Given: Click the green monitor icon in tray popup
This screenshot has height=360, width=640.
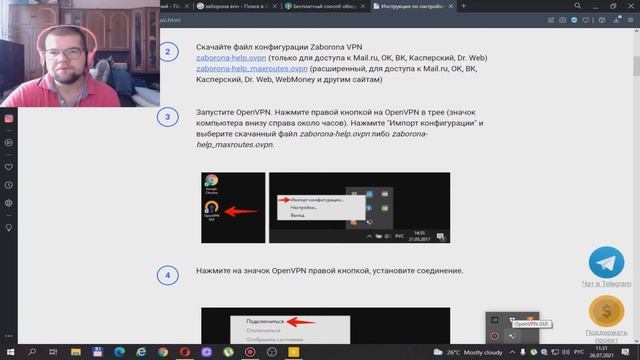Looking at the screenshot, I should 494,320.
